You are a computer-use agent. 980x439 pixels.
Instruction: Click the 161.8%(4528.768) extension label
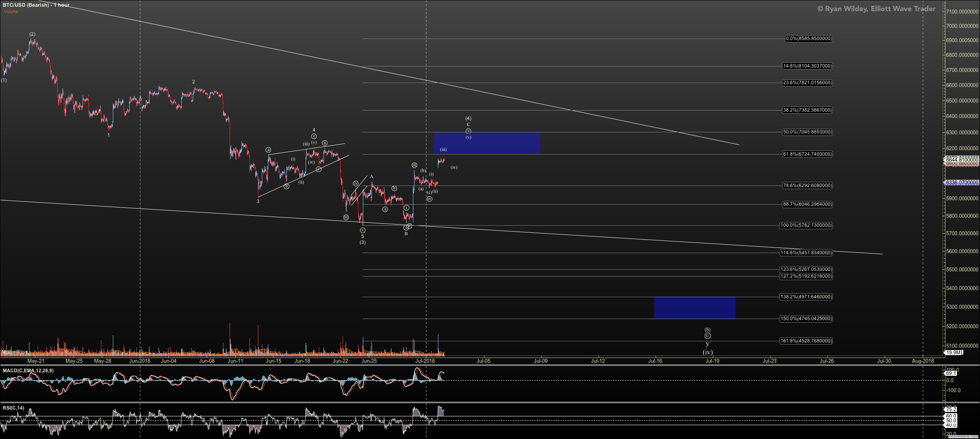coord(806,341)
